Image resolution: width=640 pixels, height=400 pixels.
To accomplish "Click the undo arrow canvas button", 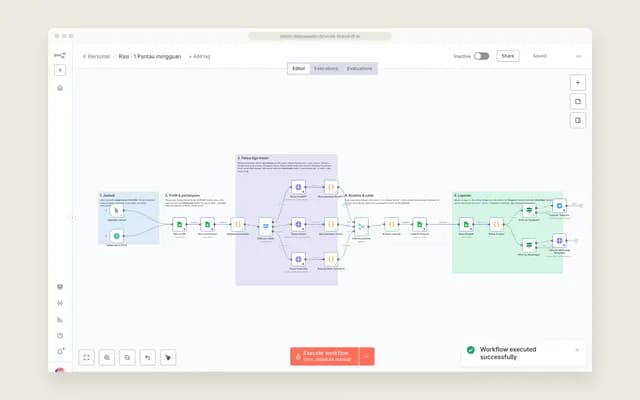I will [x=148, y=358].
